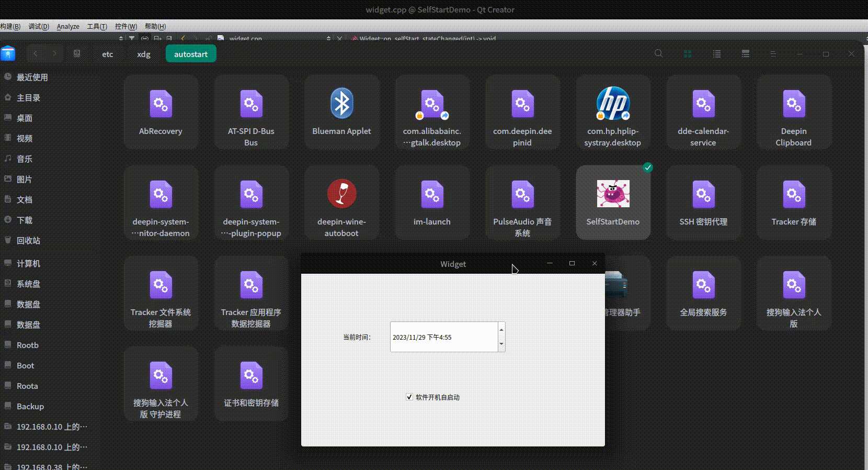
Task: Select the com.deepin.deepinid file
Action: [522, 112]
